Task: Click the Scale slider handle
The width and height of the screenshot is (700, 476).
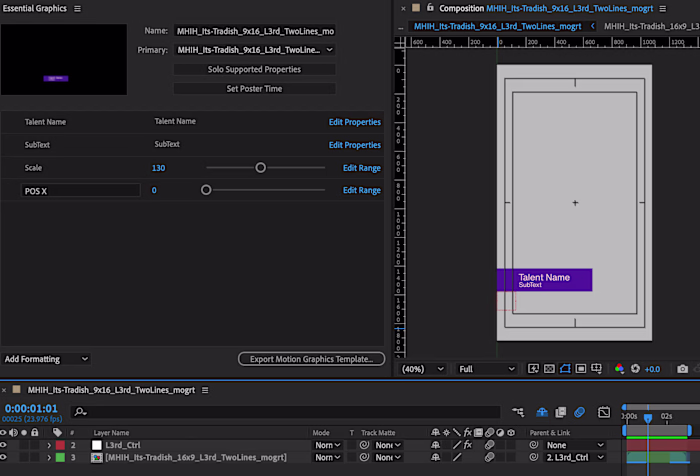Action: 260,167
